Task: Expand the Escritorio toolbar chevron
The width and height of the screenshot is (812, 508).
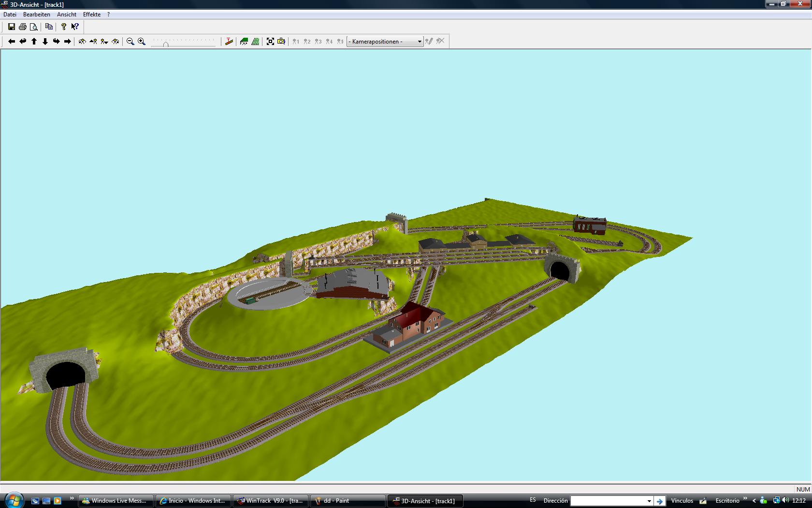Action: pos(745,499)
